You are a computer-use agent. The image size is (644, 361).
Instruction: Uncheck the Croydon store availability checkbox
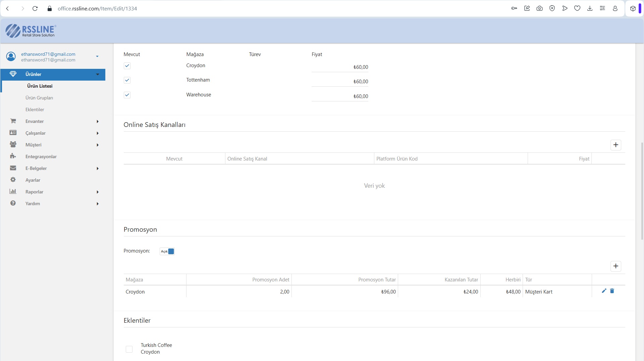127,66
